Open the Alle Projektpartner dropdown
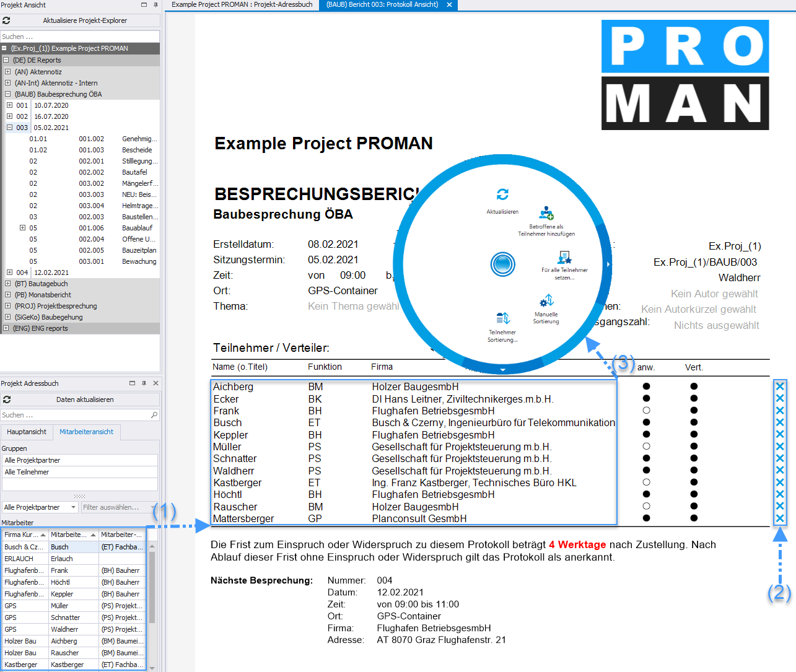The image size is (796, 672). [x=73, y=507]
